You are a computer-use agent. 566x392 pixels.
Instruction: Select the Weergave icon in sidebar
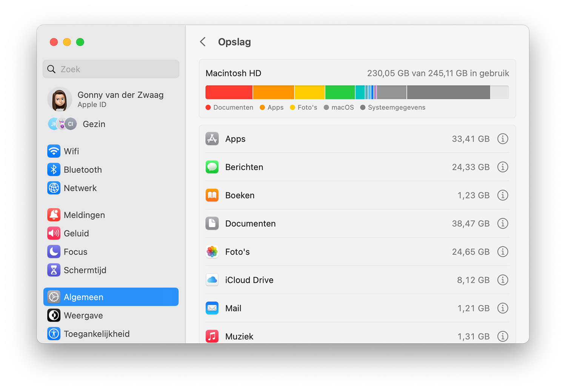click(54, 315)
